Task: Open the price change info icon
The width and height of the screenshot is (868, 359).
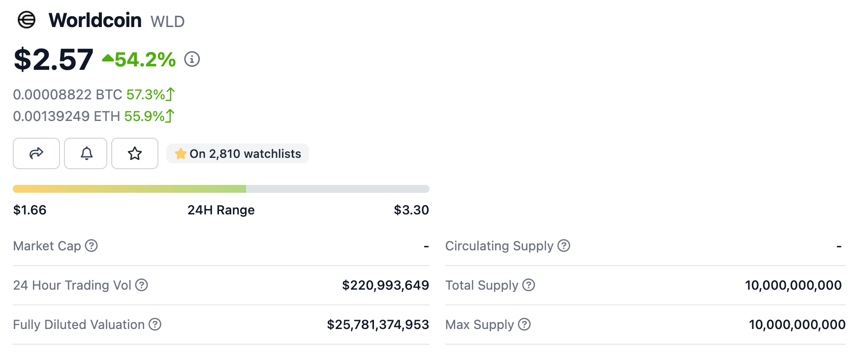Action: [x=192, y=60]
